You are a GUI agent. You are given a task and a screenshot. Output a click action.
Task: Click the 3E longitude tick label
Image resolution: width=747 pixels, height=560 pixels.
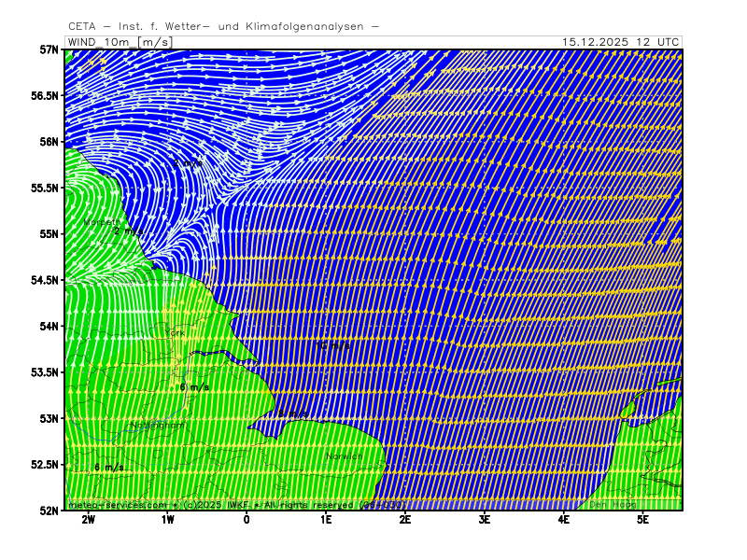pyautogui.click(x=485, y=520)
